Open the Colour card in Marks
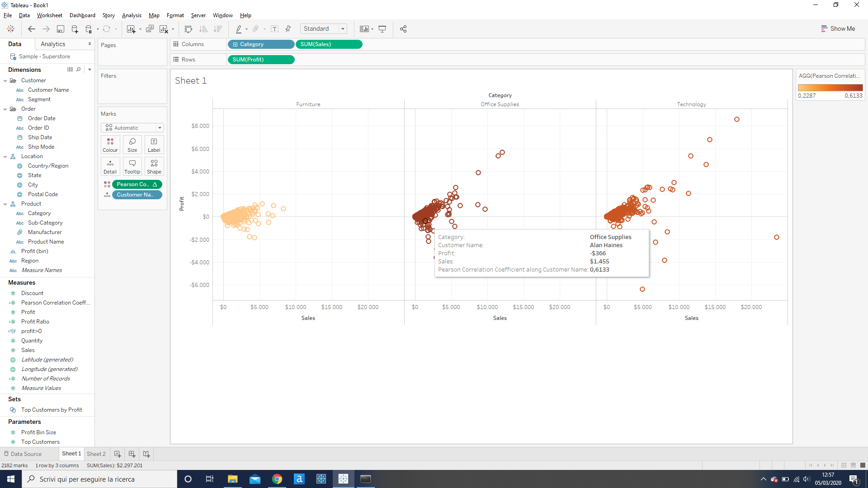The image size is (868, 488). pyautogui.click(x=110, y=145)
